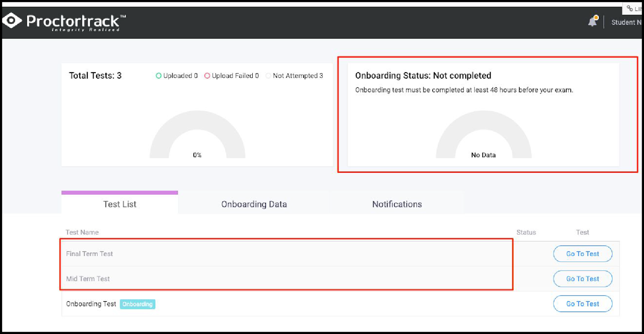Click the Proctortrack logo
Screen dimensions: 644x334
coord(64,22)
